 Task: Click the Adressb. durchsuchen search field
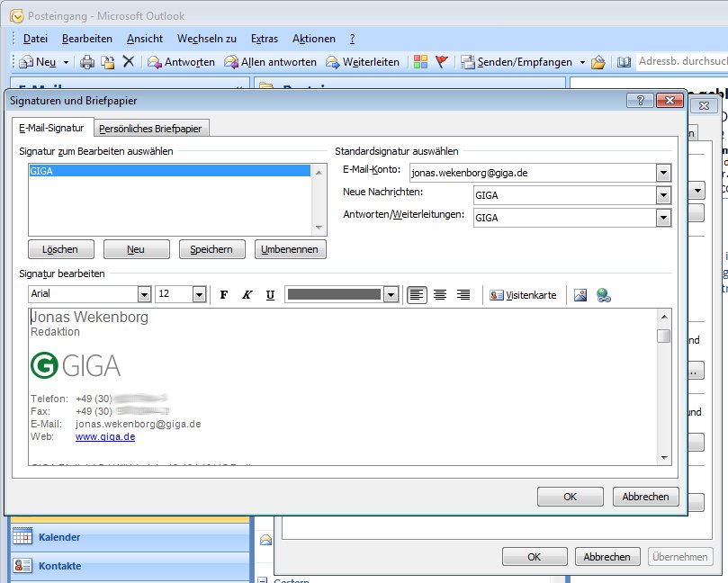[x=682, y=61]
